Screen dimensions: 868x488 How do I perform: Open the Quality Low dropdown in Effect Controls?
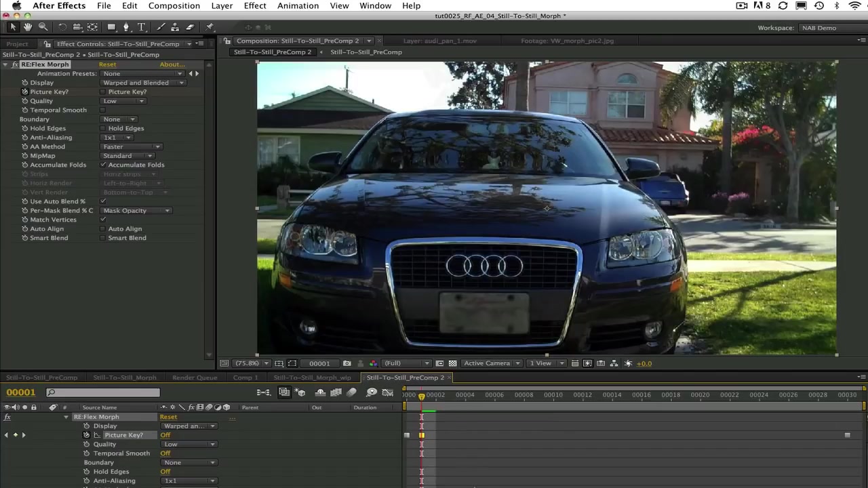tap(123, 101)
